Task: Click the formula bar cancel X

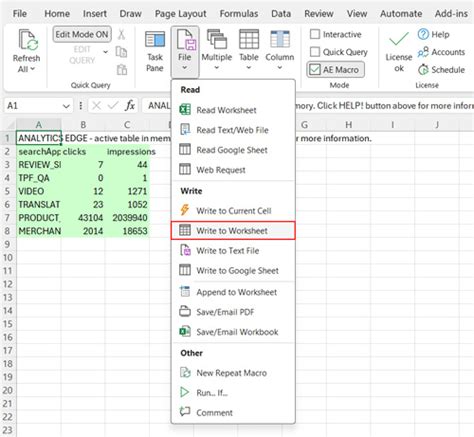Action: coord(96,106)
